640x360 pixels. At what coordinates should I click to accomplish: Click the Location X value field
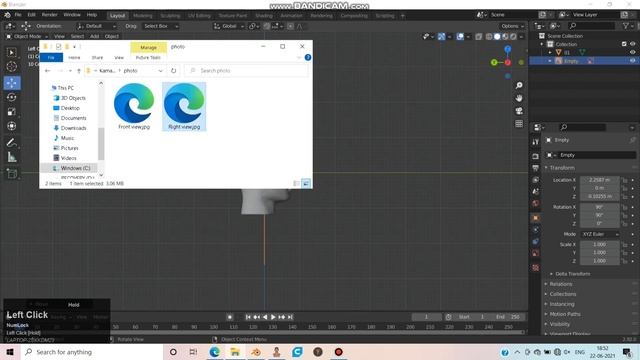[600, 180]
